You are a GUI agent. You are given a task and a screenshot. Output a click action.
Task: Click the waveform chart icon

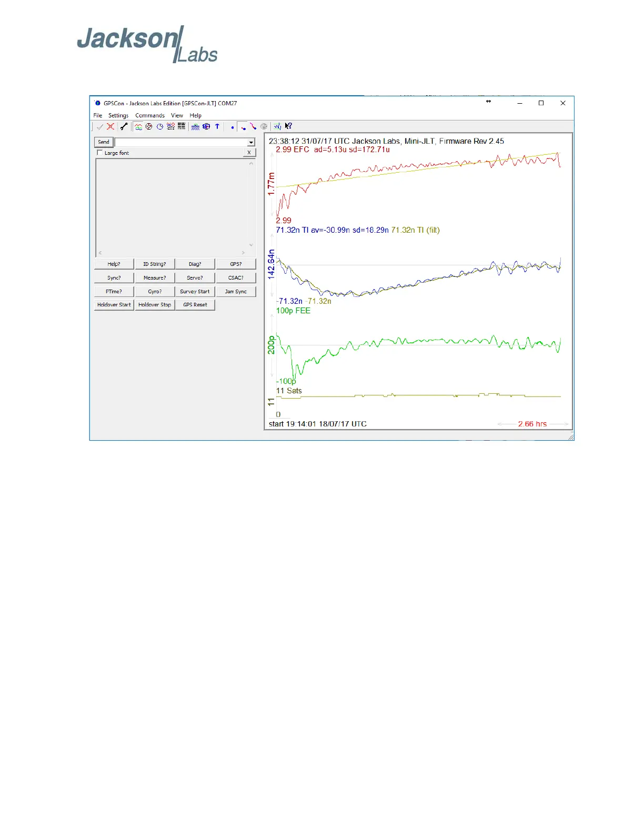[277, 126]
